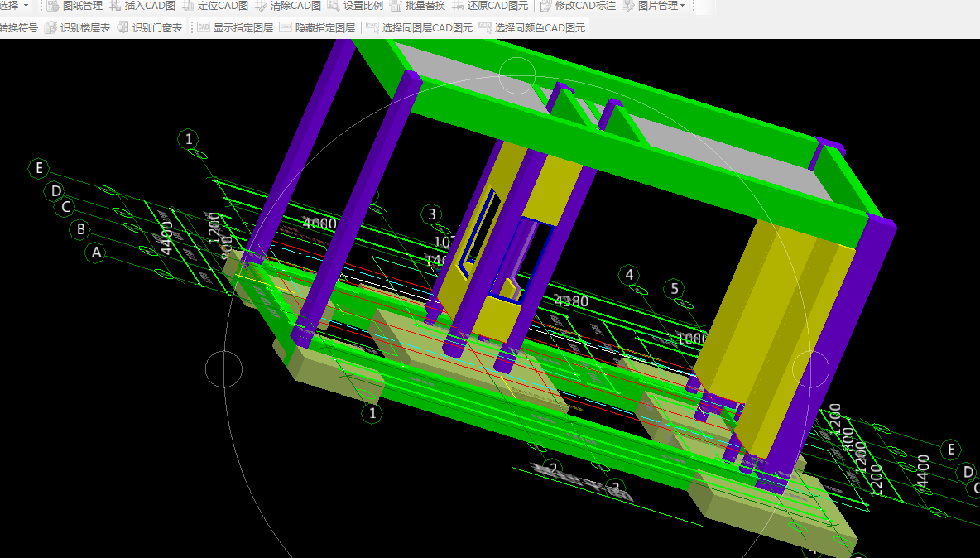Click the 设置比例 icon

coord(334,6)
